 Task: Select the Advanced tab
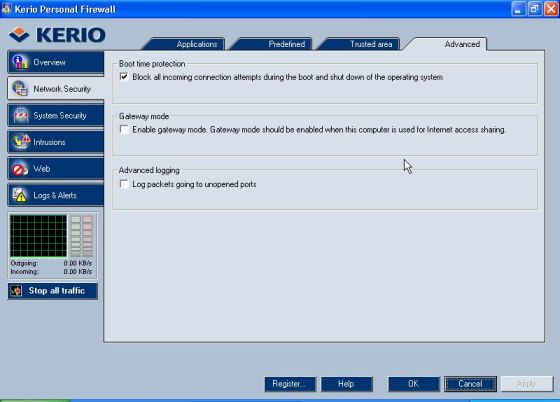pos(447,44)
